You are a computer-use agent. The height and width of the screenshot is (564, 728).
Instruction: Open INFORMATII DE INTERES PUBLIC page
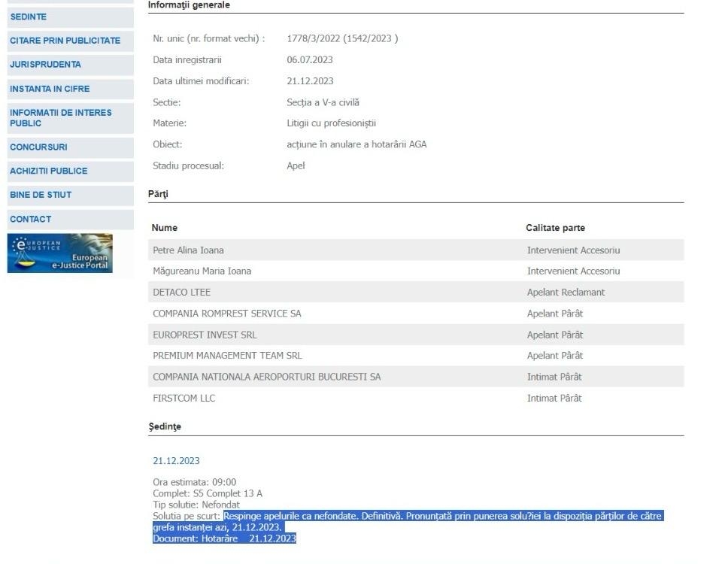[x=61, y=118]
